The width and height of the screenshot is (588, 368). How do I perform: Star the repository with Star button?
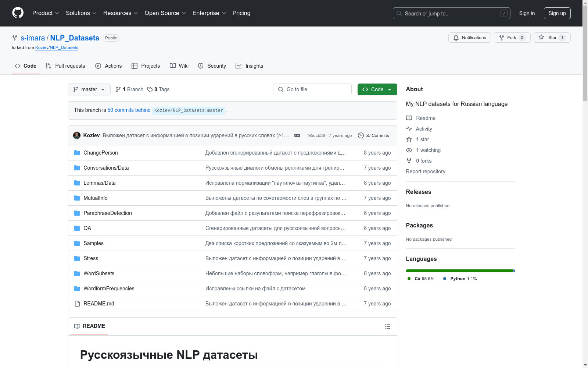pos(552,38)
